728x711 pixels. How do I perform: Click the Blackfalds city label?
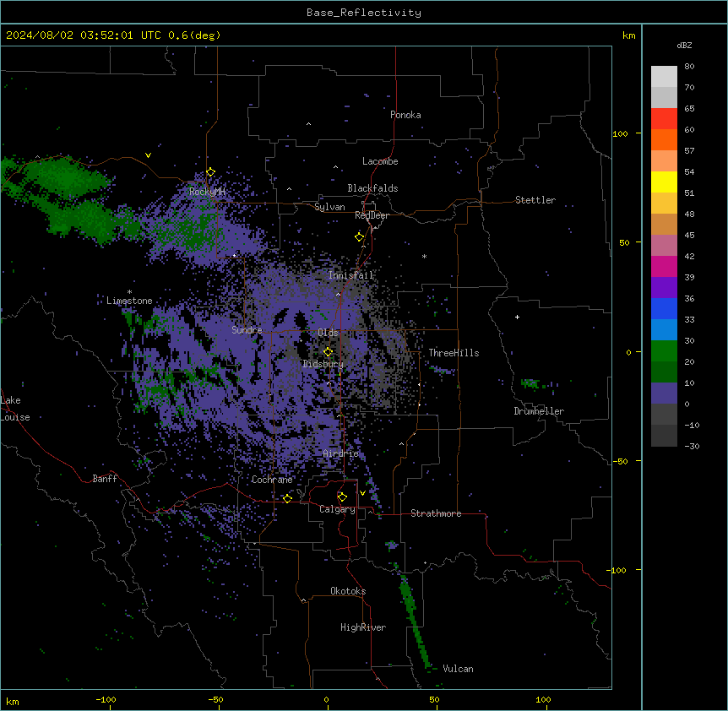click(x=372, y=188)
